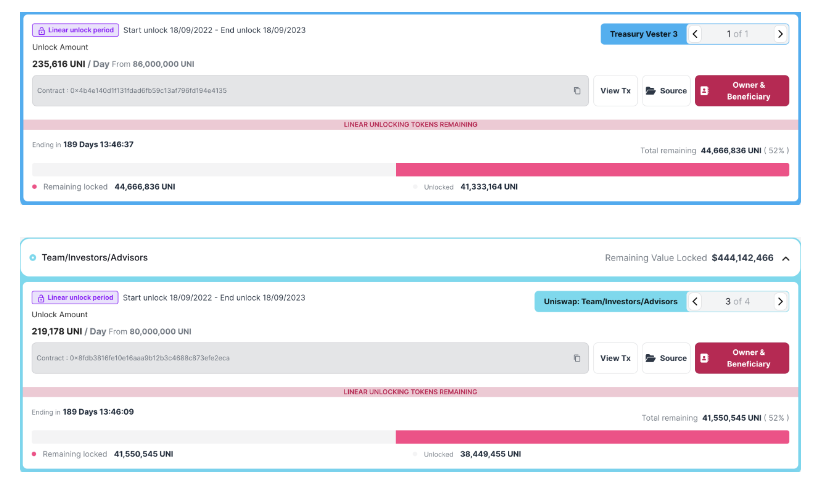Select the Treasury Vester 3 label tab

coord(644,34)
